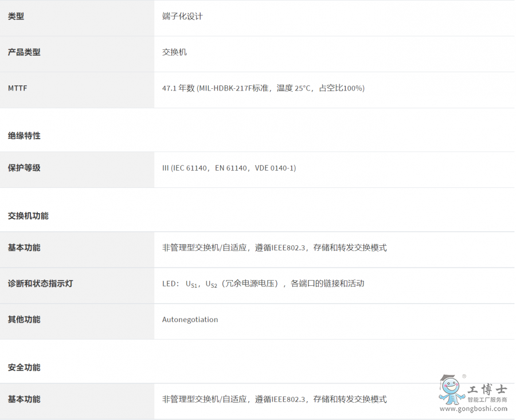Select 基本功能 label under 交换机功能
516x420 pixels.
click(24, 248)
